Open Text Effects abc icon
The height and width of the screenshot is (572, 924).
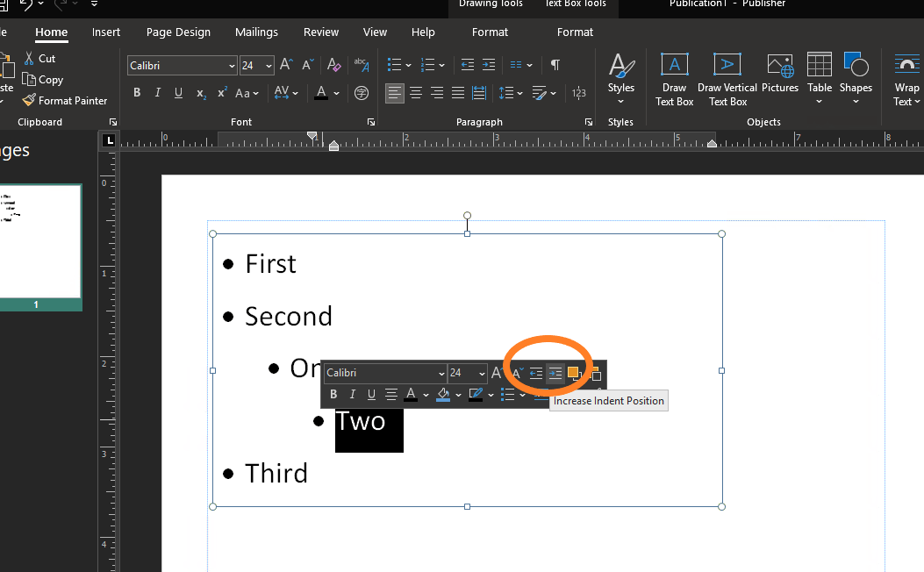coord(362,64)
